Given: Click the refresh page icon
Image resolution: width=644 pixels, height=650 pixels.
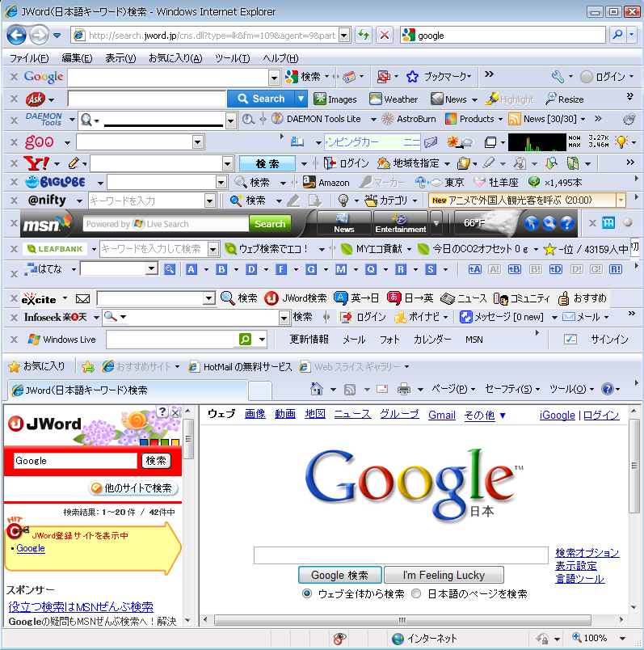Looking at the screenshot, I should tap(364, 36).
